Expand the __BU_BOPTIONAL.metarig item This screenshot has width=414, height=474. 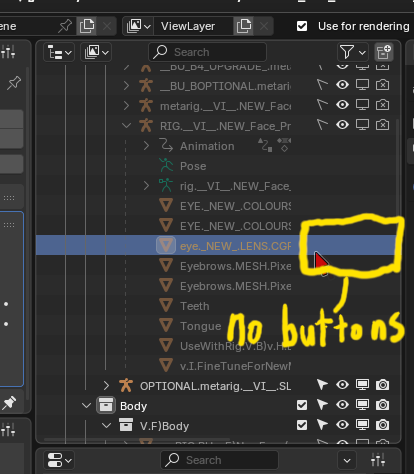tap(126, 86)
